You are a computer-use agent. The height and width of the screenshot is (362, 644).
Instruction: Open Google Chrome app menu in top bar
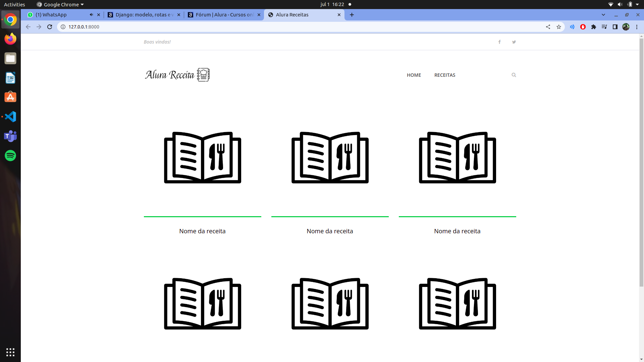click(60, 4)
